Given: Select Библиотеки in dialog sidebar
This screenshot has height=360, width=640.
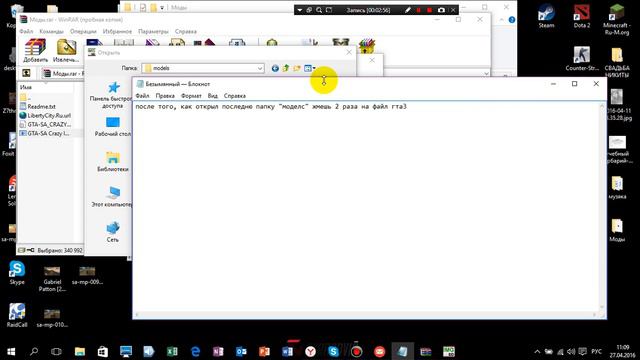Looking at the screenshot, I should [113, 162].
